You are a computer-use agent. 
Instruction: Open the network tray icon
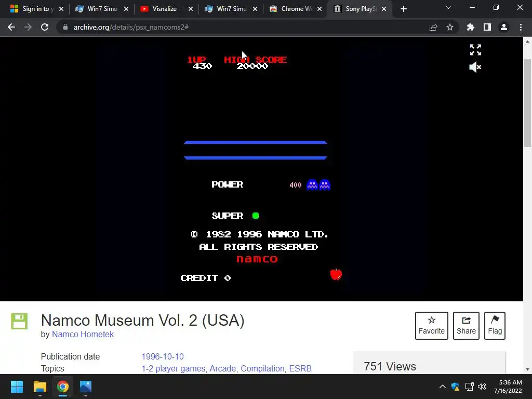coord(469,387)
